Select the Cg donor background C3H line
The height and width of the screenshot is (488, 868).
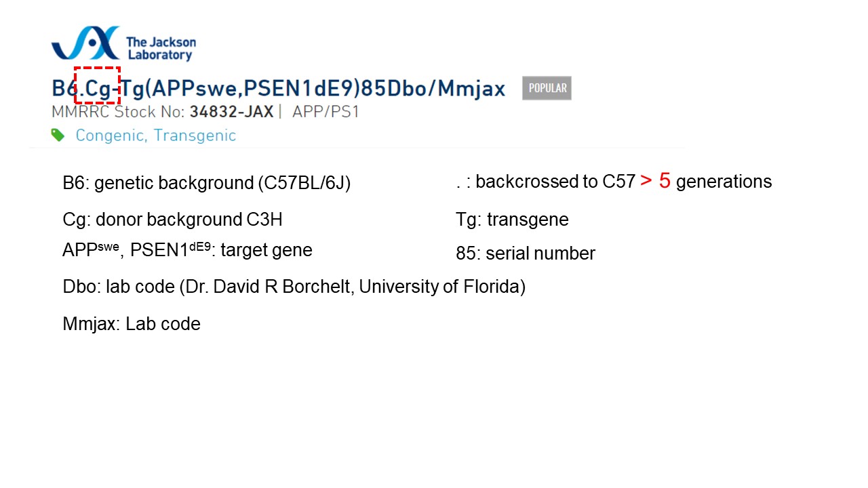coord(172,220)
